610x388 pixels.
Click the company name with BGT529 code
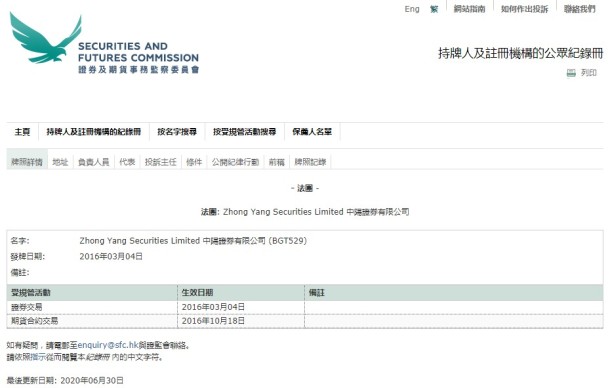click(193, 241)
